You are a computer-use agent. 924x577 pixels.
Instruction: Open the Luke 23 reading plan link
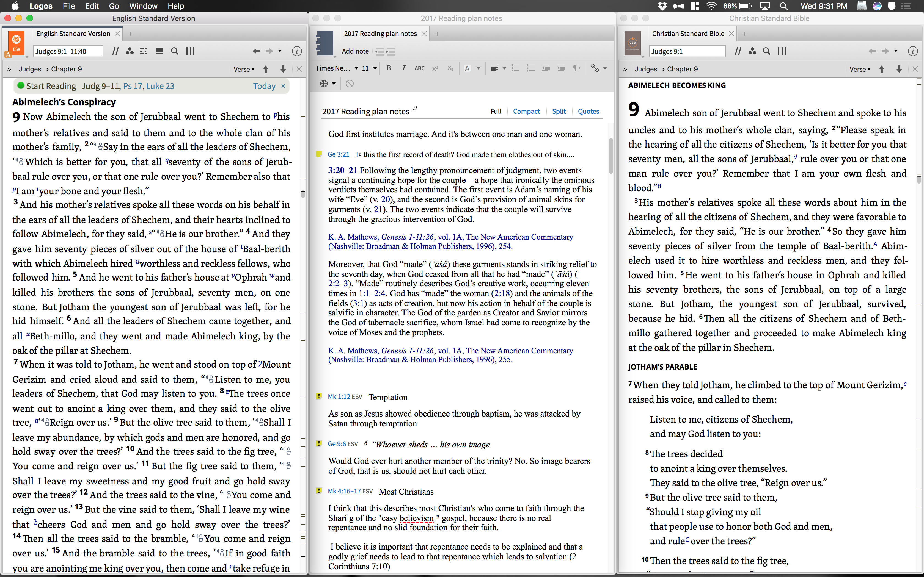160,86
